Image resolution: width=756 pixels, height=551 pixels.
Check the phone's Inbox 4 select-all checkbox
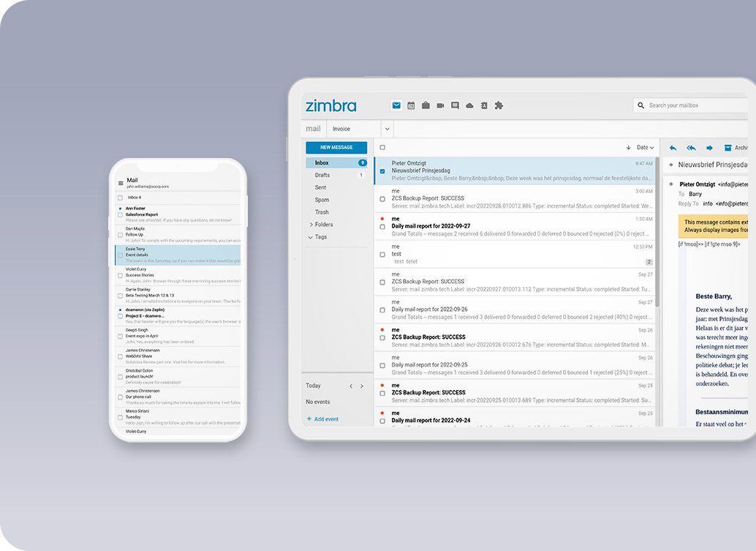pyautogui.click(x=120, y=198)
